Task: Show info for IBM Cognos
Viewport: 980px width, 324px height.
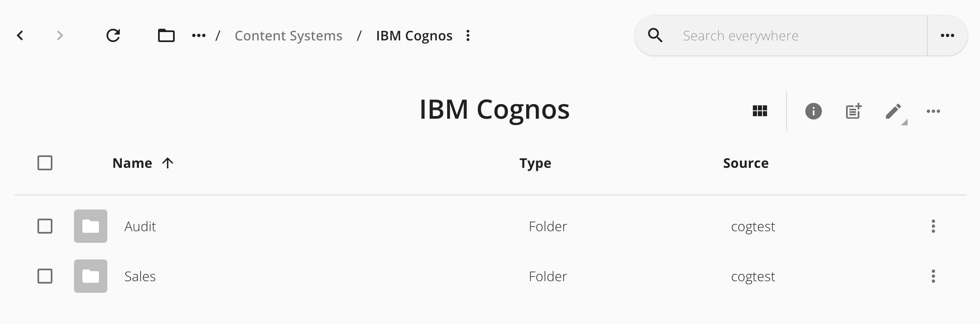Action: pyautogui.click(x=813, y=111)
